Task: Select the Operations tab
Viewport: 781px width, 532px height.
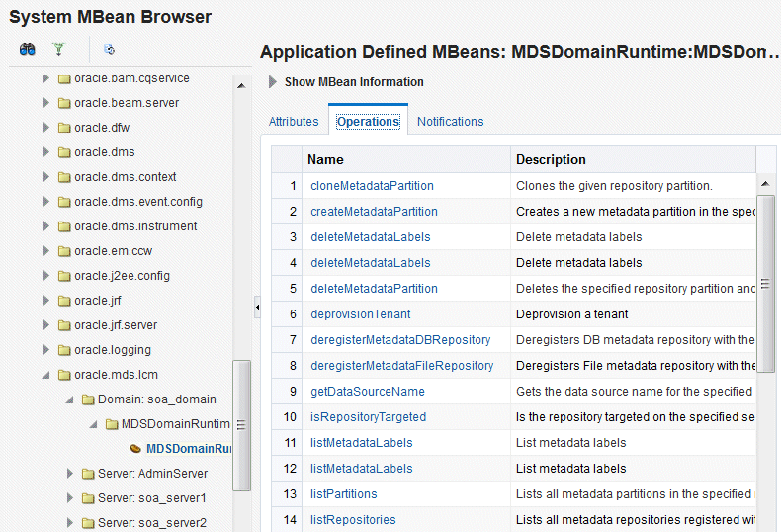Action: [x=368, y=122]
